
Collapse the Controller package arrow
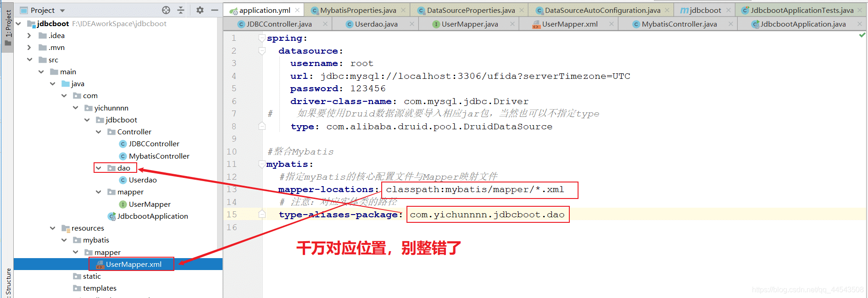[x=98, y=132]
